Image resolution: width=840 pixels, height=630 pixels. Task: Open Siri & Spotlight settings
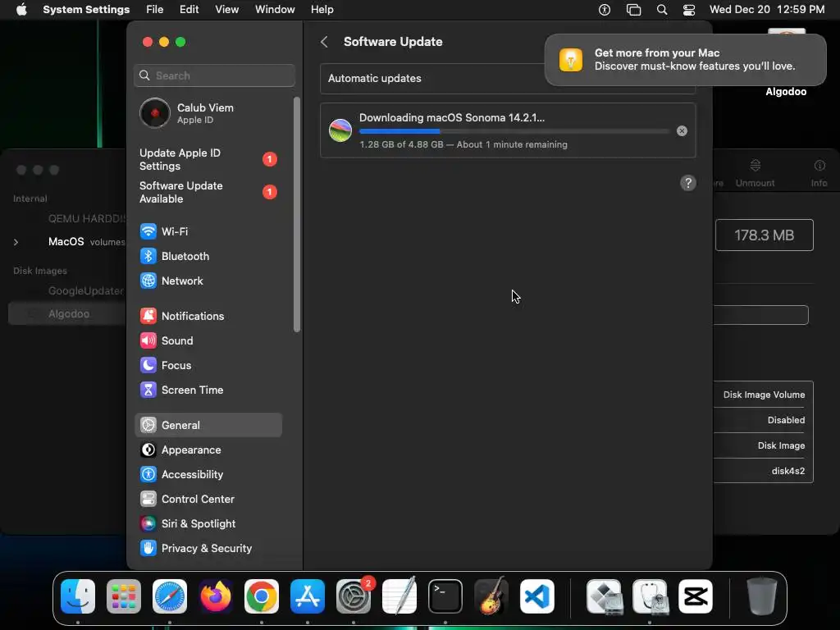pyautogui.click(x=208, y=524)
